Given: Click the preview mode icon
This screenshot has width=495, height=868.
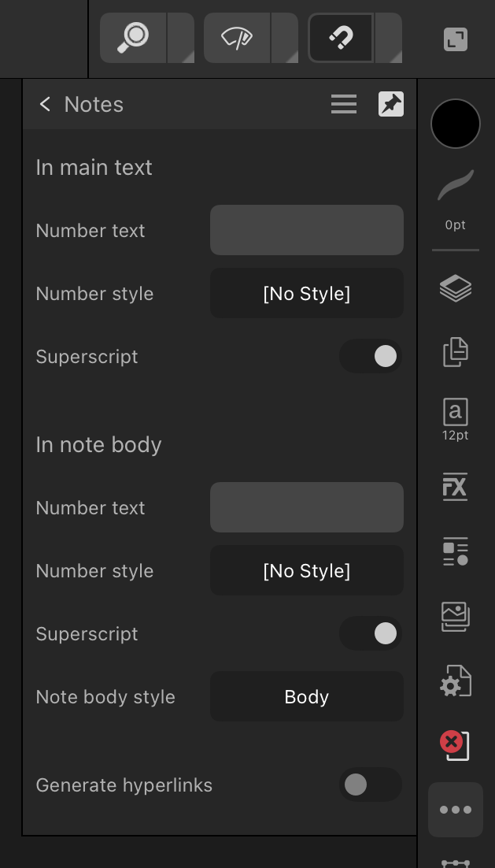Looking at the screenshot, I should (237, 38).
